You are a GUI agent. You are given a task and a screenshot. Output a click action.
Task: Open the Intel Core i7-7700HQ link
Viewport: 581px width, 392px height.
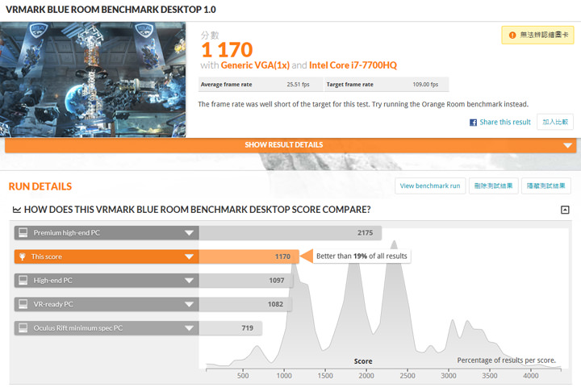coord(353,65)
